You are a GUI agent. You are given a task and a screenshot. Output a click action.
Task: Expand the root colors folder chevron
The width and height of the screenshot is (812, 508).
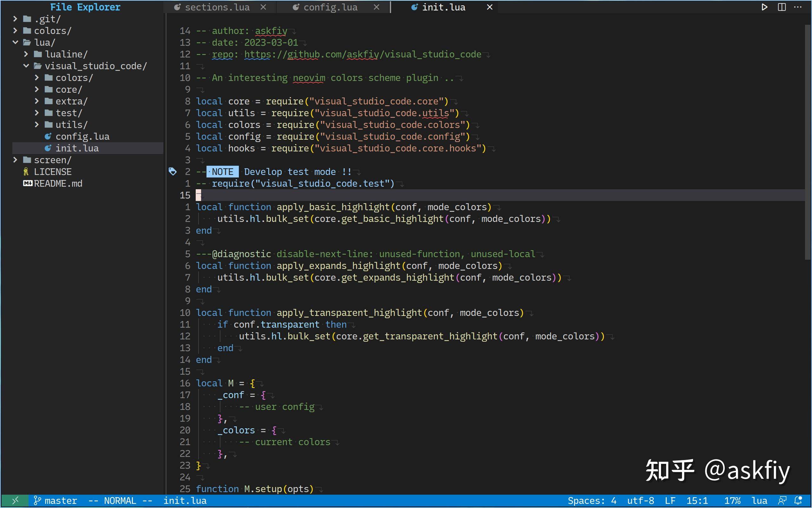pyautogui.click(x=15, y=30)
